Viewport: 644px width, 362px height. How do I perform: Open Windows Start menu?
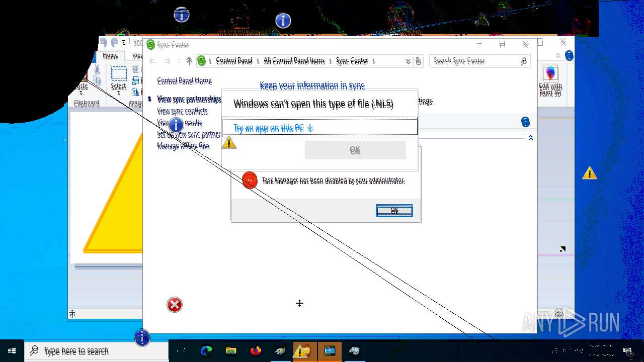click(12, 351)
